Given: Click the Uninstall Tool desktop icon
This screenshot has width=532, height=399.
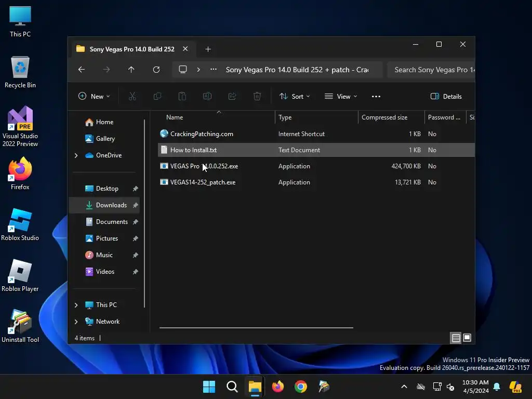Looking at the screenshot, I should [x=20, y=326].
